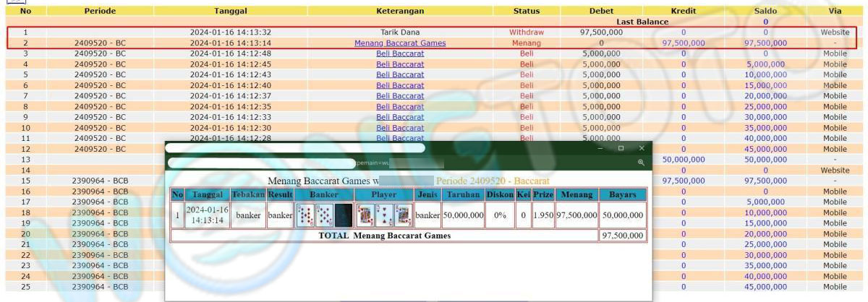This screenshot has width=868, height=302.
Task: Open Beli Baccarat link at 14:12:33
Action: coord(400,117)
